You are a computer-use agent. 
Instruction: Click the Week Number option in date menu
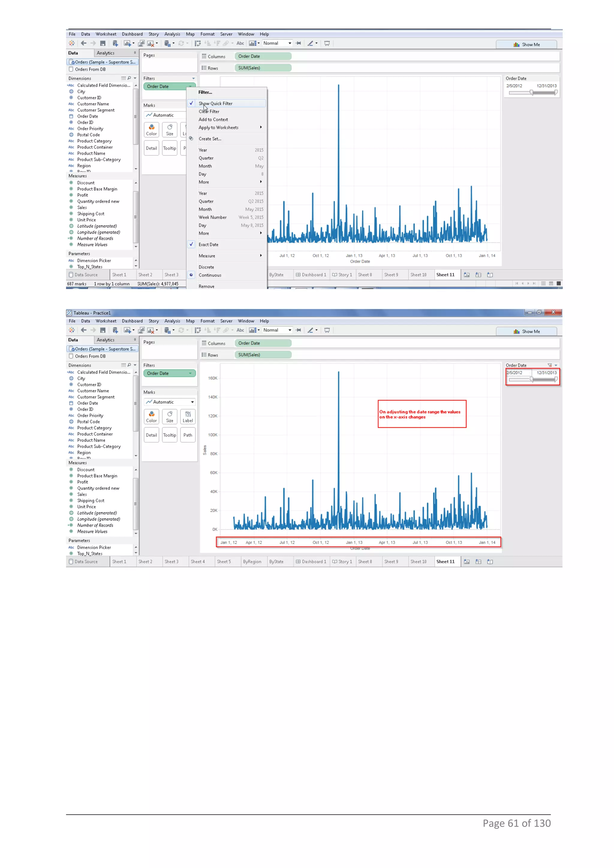(x=213, y=217)
